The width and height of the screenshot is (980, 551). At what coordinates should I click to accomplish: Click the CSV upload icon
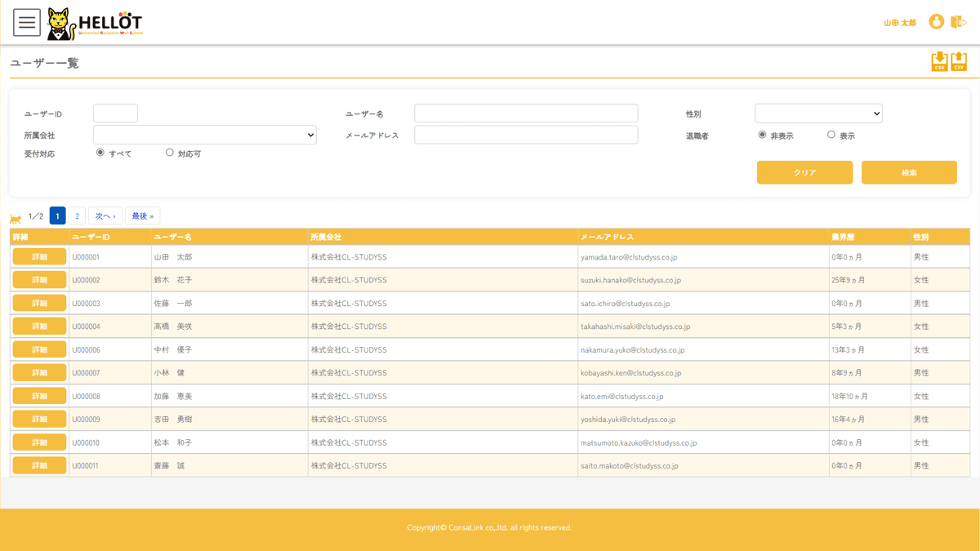coord(959,62)
